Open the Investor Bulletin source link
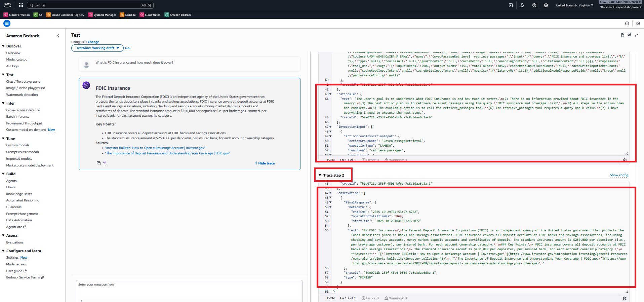 [155, 148]
